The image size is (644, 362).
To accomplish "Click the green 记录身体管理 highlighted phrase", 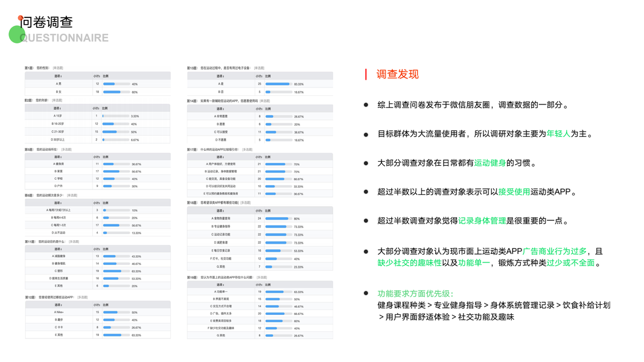I will click(482, 221).
